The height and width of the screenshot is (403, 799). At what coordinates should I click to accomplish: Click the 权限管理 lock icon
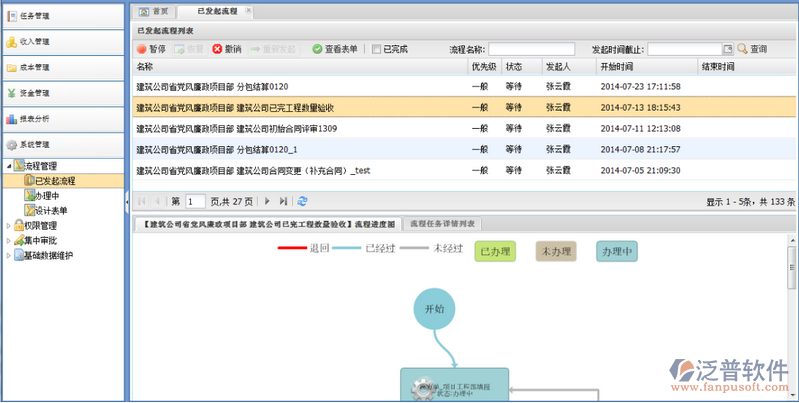pos(19,225)
